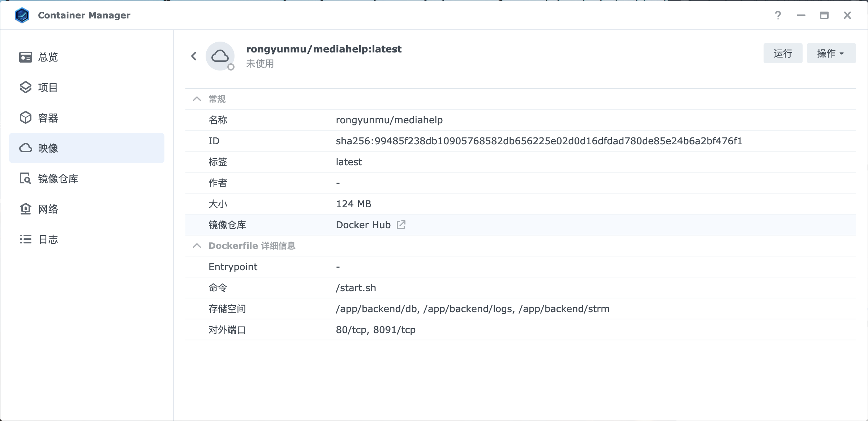Viewport: 868px width, 421px height.
Task: Go back using the left arrow
Action: coord(194,56)
